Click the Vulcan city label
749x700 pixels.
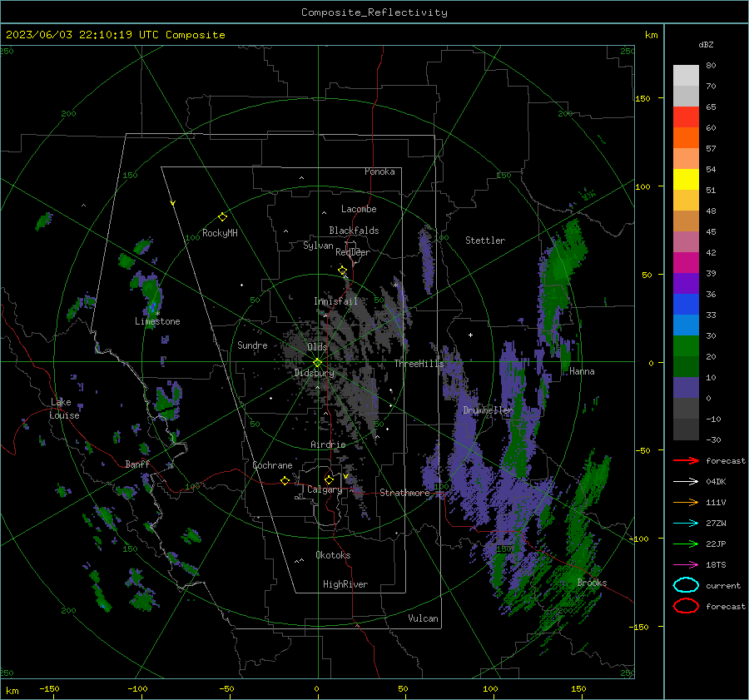coord(423,618)
